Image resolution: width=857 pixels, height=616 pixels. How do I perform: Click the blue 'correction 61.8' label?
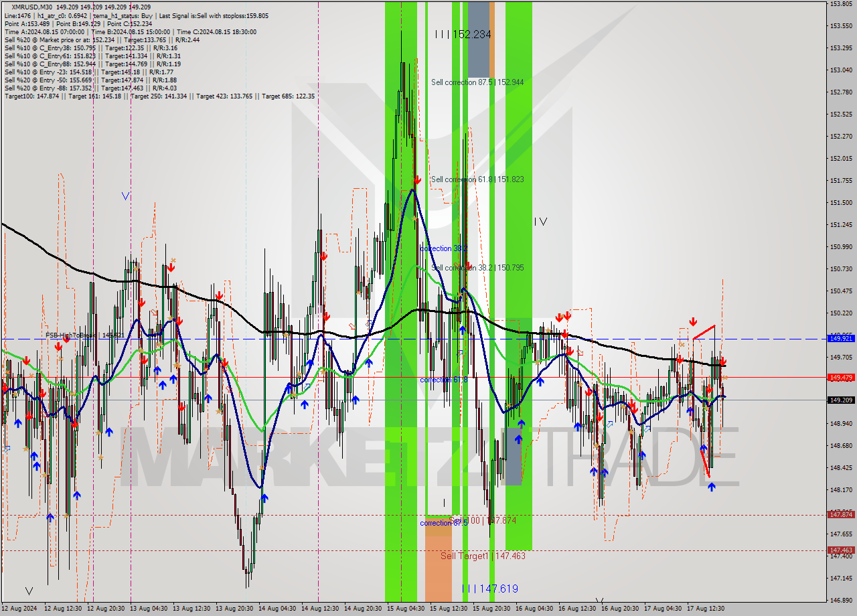click(x=443, y=380)
